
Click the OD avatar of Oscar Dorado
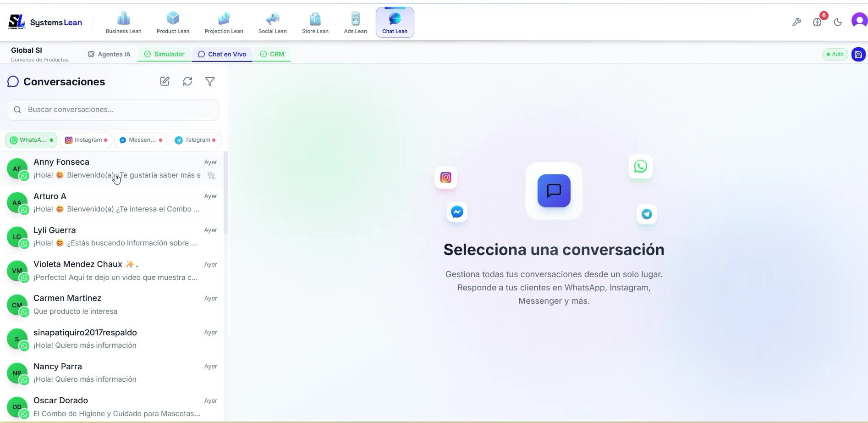[x=17, y=407]
